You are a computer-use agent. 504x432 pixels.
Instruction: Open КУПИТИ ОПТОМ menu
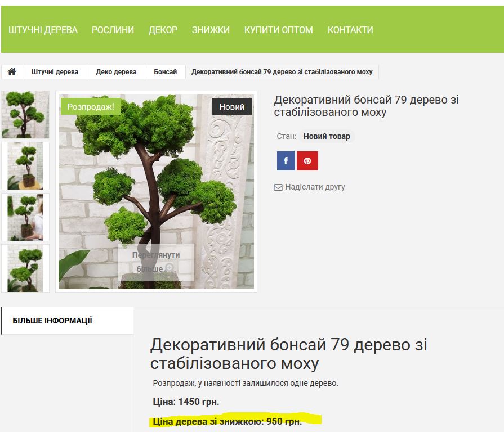tap(279, 29)
